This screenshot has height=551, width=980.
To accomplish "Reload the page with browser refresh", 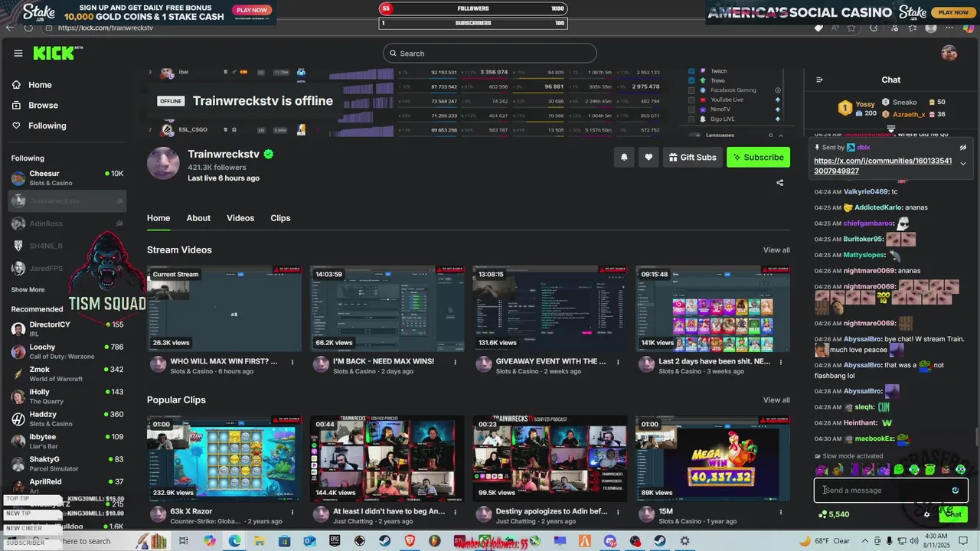I will point(28,28).
